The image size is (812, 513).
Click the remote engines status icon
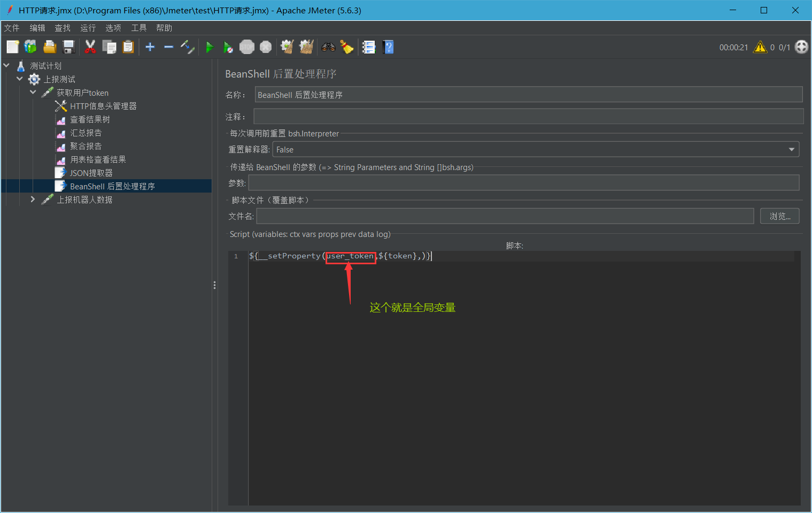pos(802,47)
